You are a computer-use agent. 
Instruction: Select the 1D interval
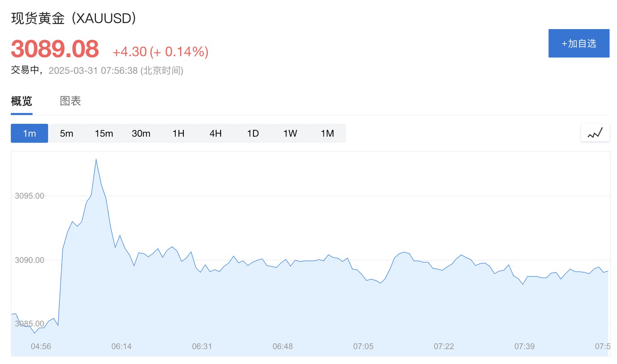tap(253, 133)
